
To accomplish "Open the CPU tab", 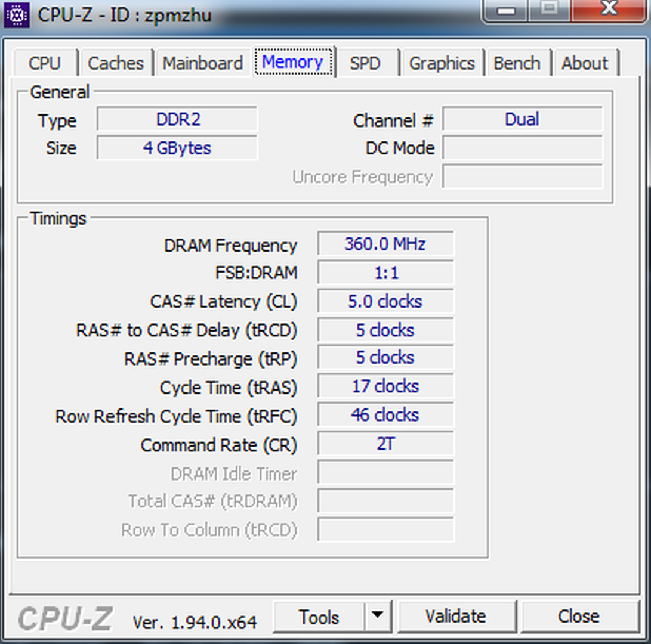I will (x=45, y=63).
